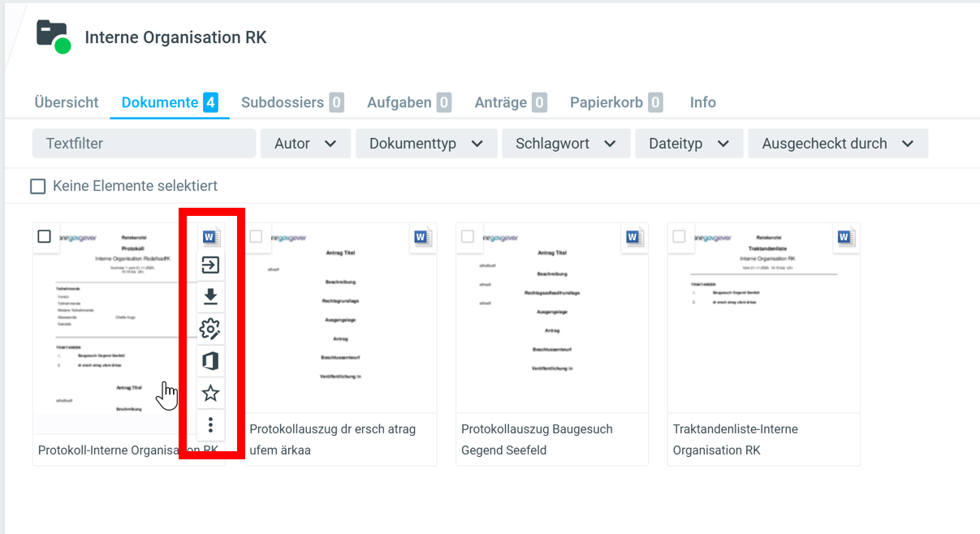
Task: Open the document with the Office icon
Action: coord(210,361)
